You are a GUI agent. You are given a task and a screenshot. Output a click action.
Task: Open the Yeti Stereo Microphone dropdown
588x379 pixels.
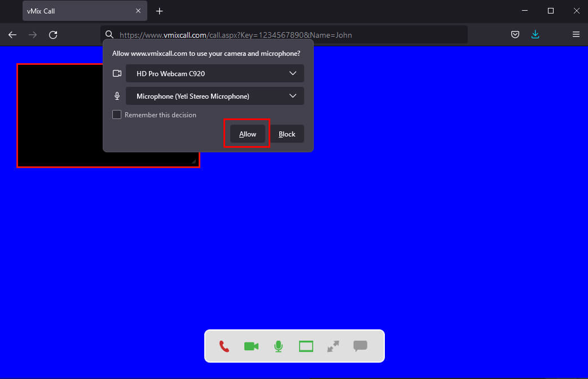214,96
